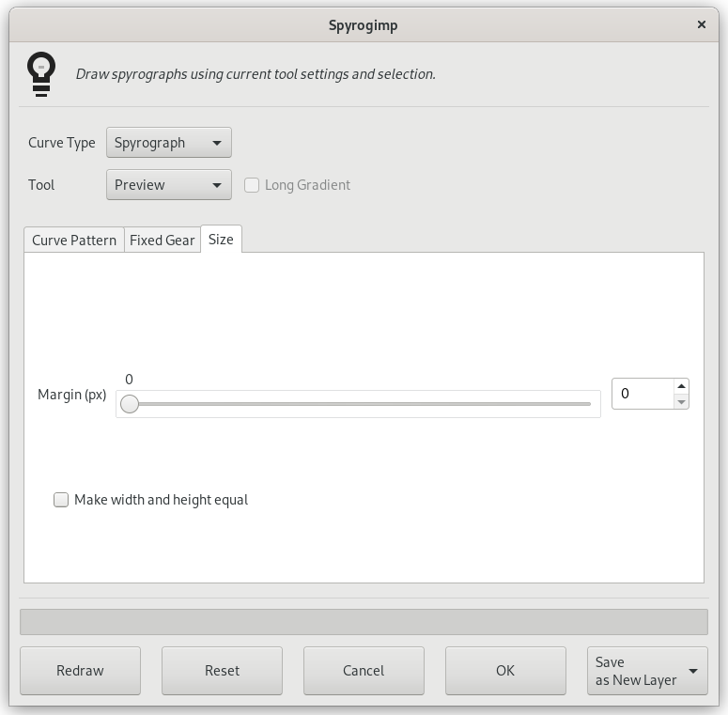The image size is (728, 715).
Task: Confirm with the OK button
Action: (x=505, y=671)
